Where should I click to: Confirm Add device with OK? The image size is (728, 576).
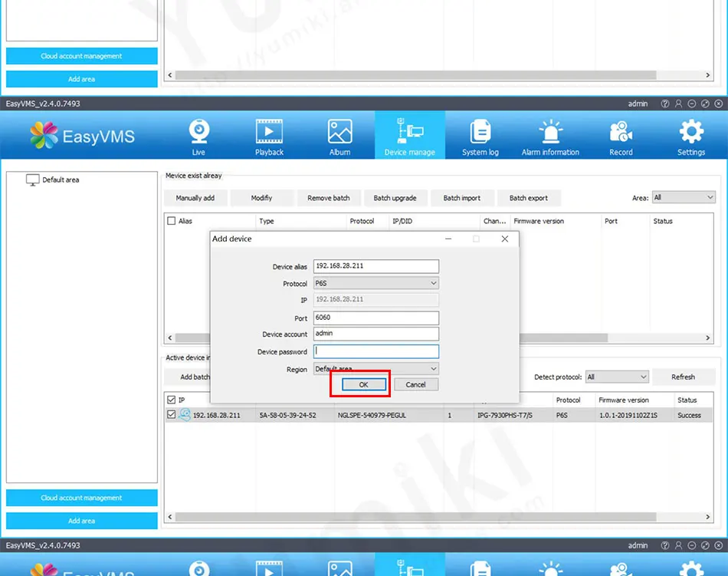click(x=363, y=384)
